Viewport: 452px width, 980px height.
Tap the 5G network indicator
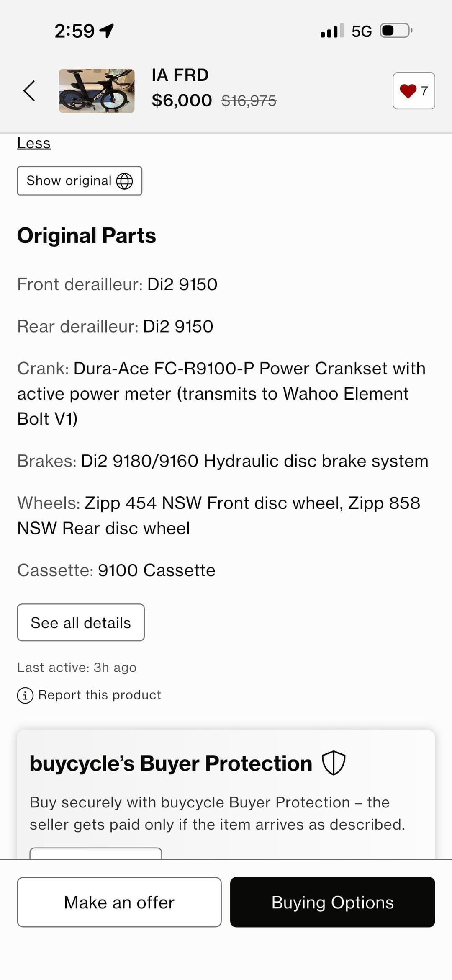[362, 31]
